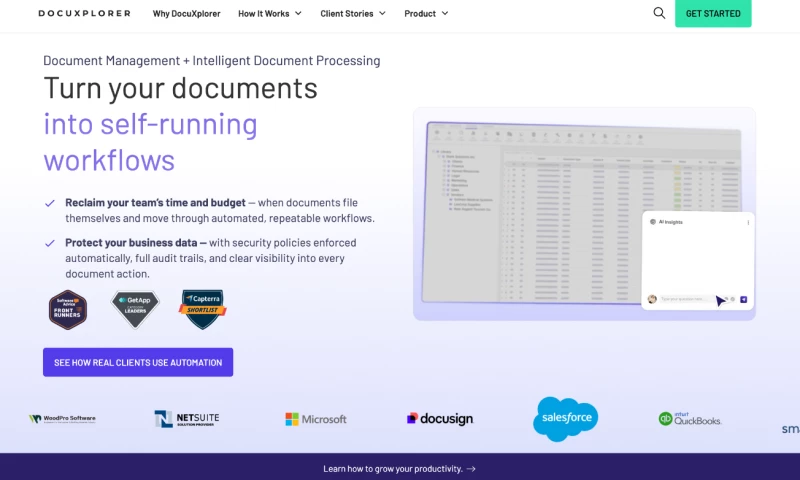Open the Capterra Shortlist badge
This screenshot has height=480, width=800.
[x=203, y=309]
